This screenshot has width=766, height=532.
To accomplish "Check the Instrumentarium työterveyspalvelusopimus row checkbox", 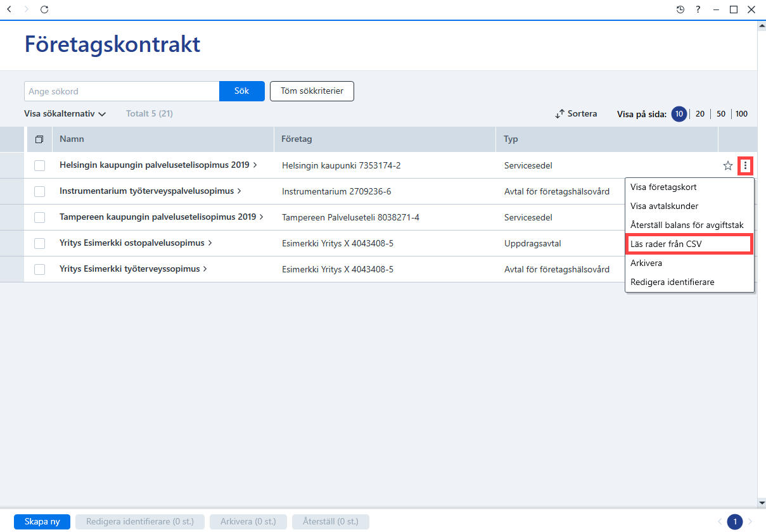I will coord(40,191).
